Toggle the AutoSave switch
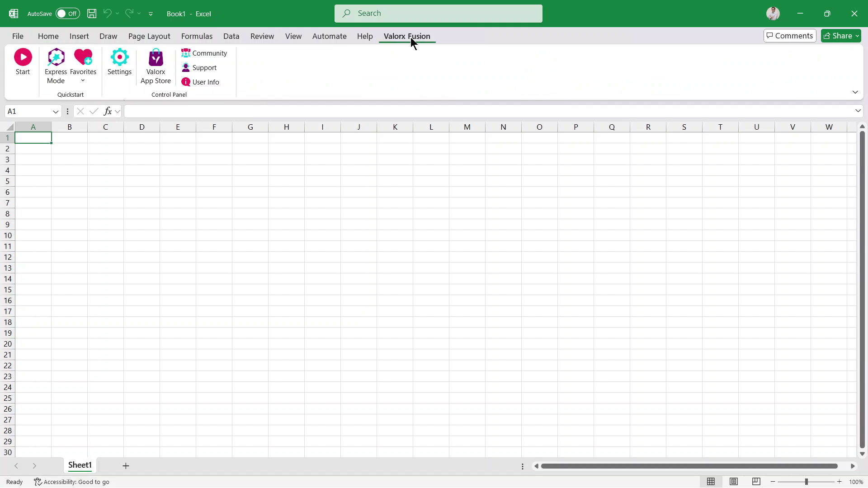 [67, 14]
